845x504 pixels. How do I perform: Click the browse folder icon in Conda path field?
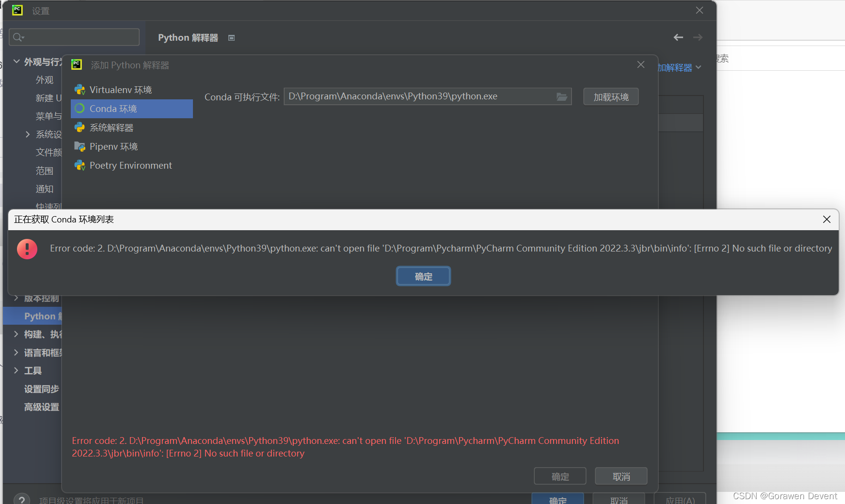point(562,96)
